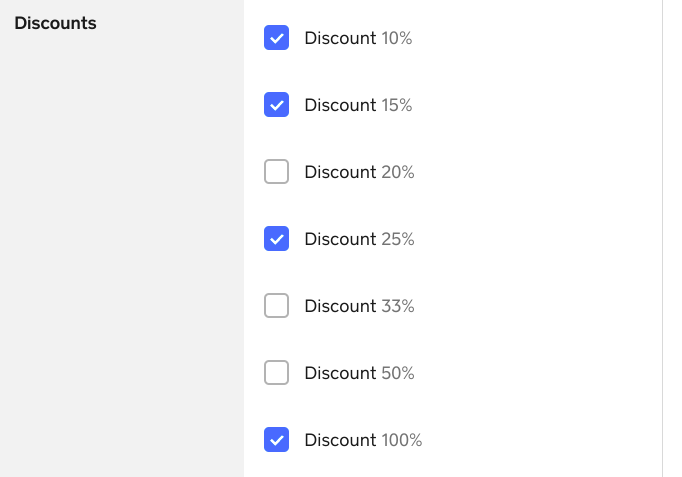Click the gray 50% value text
The image size is (682, 477).
click(398, 373)
